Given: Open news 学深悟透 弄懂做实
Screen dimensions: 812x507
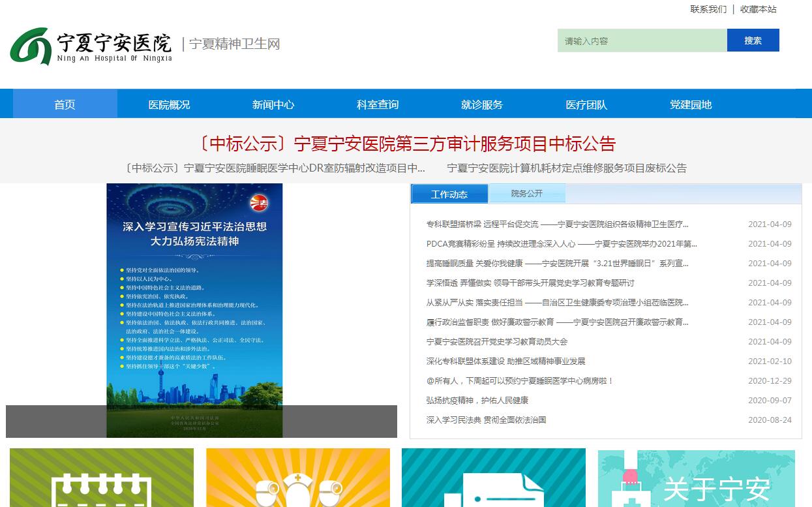Looking at the screenshot, I should [530, 283].
